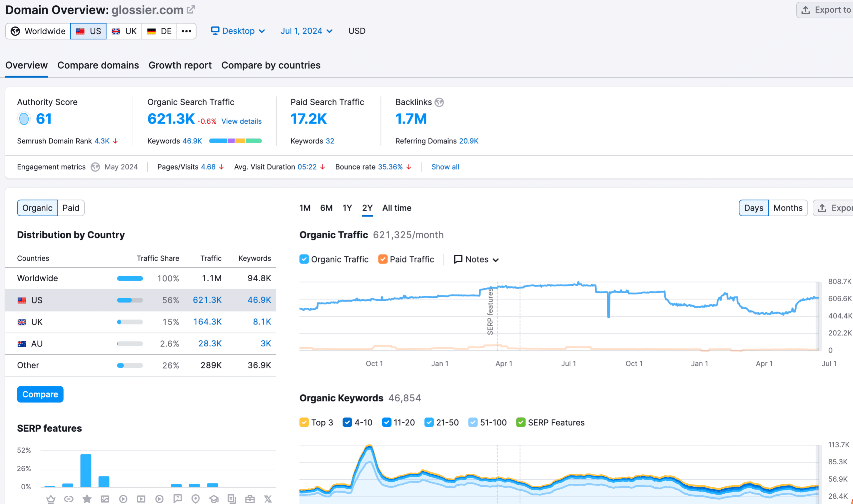
Task: Click the question bubble icon in SERP features
Action: tap(177, 499)
